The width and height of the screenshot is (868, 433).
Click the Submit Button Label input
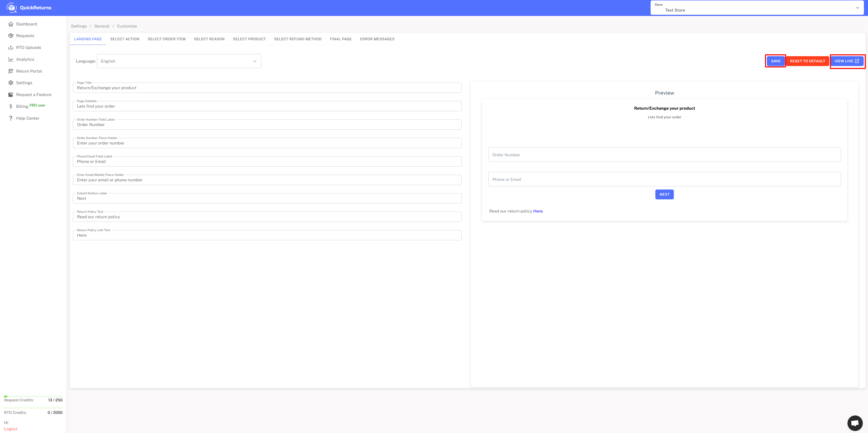267,198
